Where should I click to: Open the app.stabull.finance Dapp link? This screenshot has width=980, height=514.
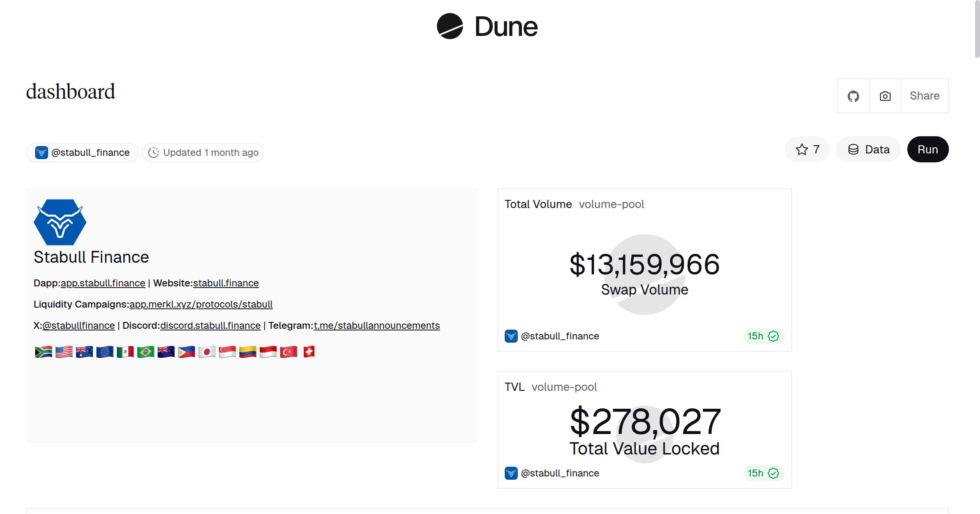pos(102,283)
